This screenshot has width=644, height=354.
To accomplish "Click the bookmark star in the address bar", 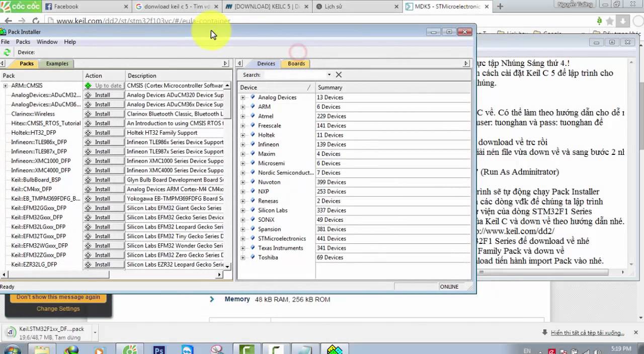I will pyautogui.click(x=610, y=21).
